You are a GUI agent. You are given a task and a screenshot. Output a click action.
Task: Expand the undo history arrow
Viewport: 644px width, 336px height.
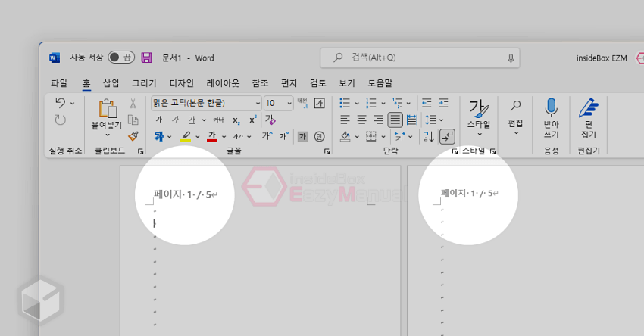pyautogui.click(x=72, y=103)
